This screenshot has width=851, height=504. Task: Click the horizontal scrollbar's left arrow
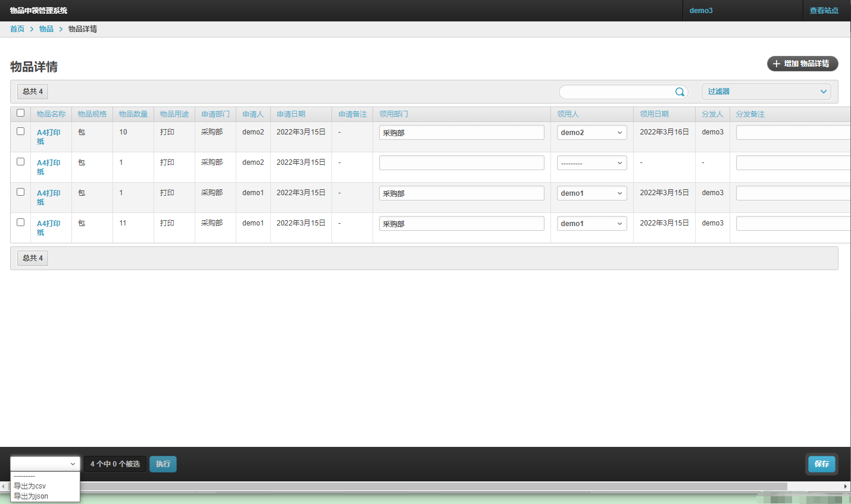pos(4,487)
